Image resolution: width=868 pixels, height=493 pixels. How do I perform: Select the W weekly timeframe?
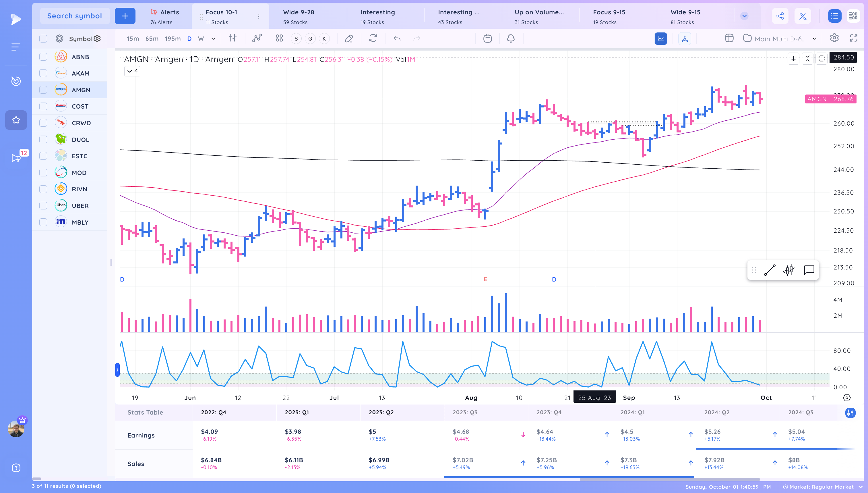click(201, 38)
